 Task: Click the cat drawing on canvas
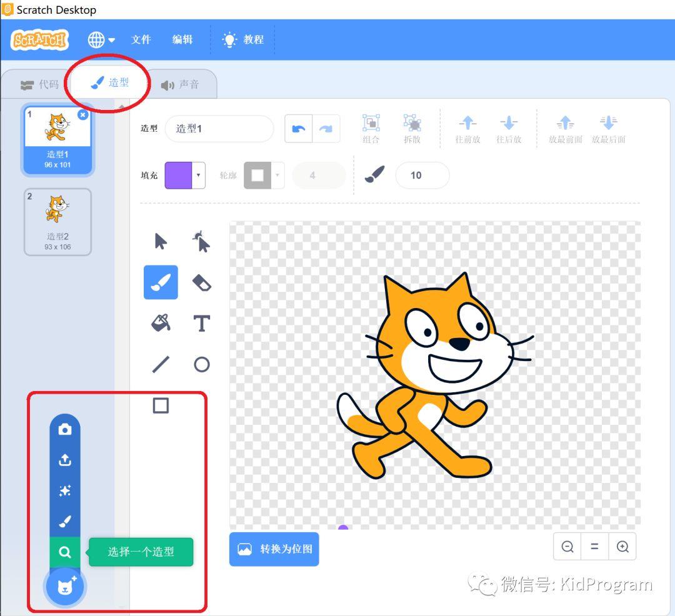435,375
